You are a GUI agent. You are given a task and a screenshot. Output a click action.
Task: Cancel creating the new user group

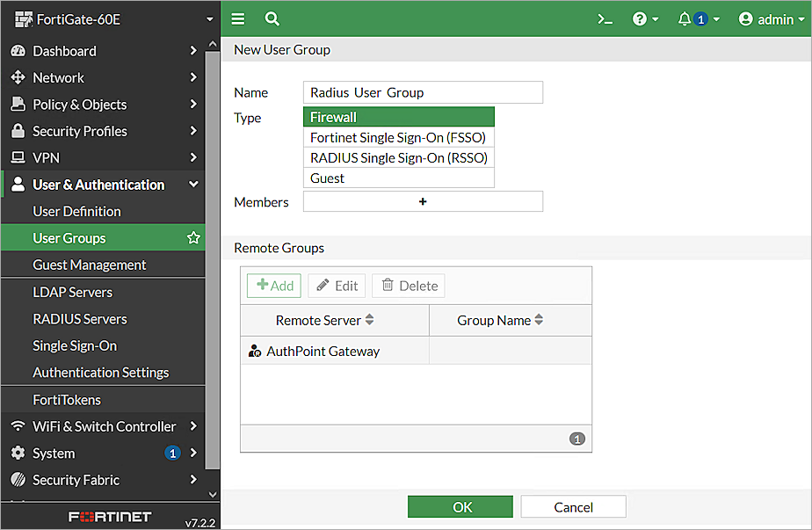[x=573, y=506]
